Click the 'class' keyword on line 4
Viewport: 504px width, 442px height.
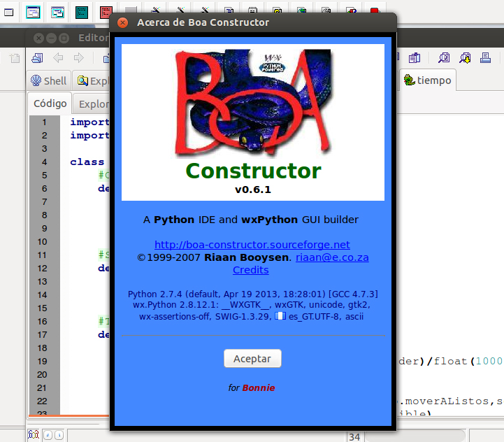tap(87, 162)
